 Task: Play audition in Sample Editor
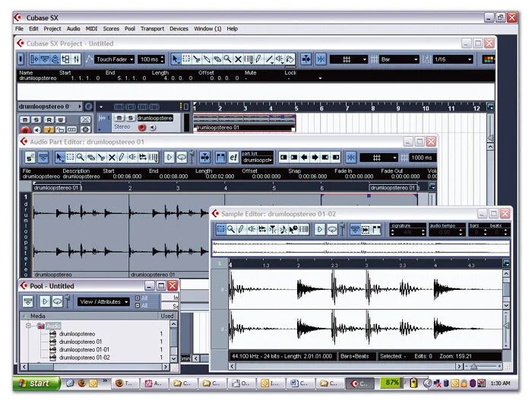coord(319,229)
